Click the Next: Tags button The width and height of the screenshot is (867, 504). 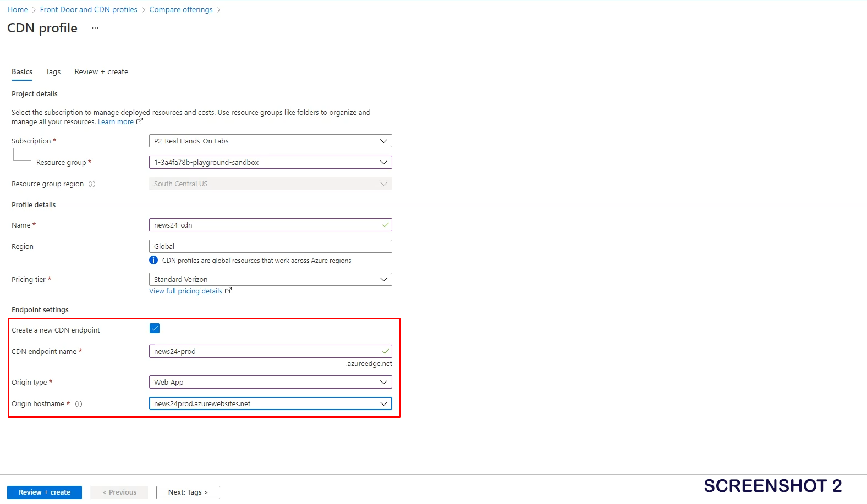click(188, 492)
